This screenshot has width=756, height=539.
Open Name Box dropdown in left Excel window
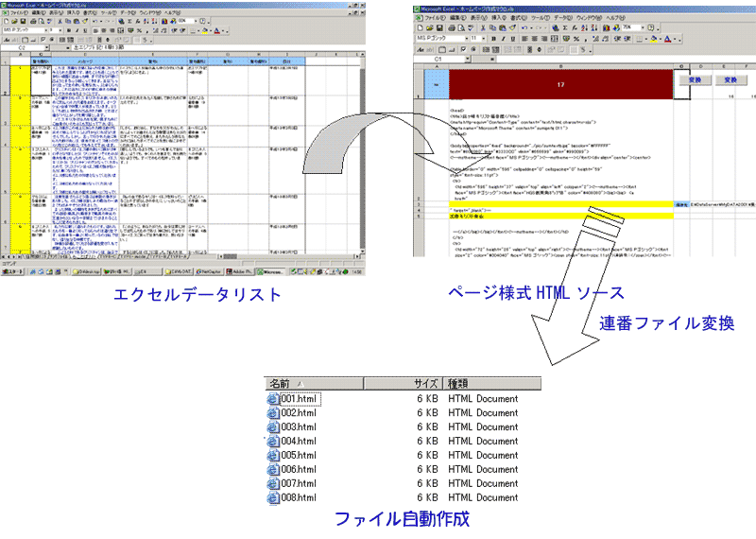pyautogui.click(x=46, y=48)
